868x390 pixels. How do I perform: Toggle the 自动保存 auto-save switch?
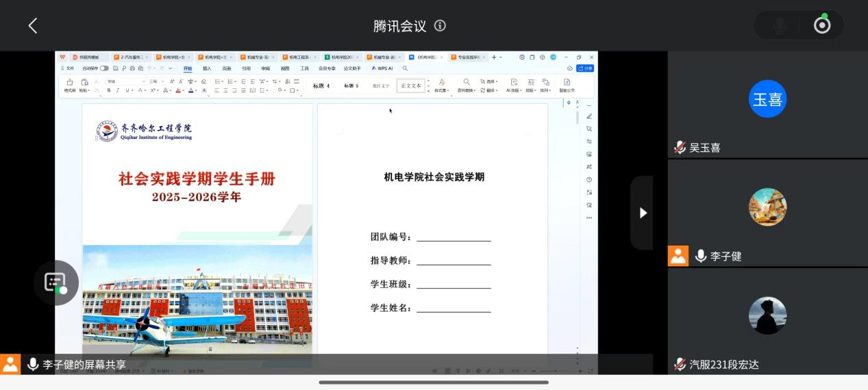coord(104,68)
